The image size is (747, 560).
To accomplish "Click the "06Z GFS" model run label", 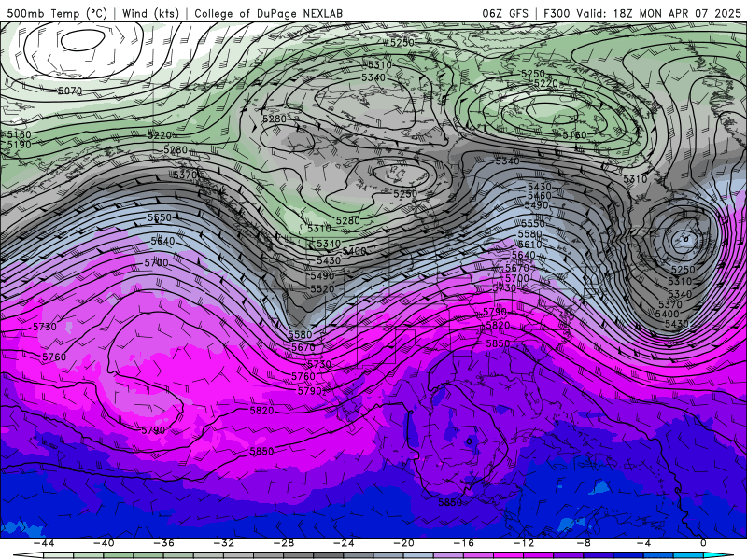I will pyautogui.click(x=505, y=13).
